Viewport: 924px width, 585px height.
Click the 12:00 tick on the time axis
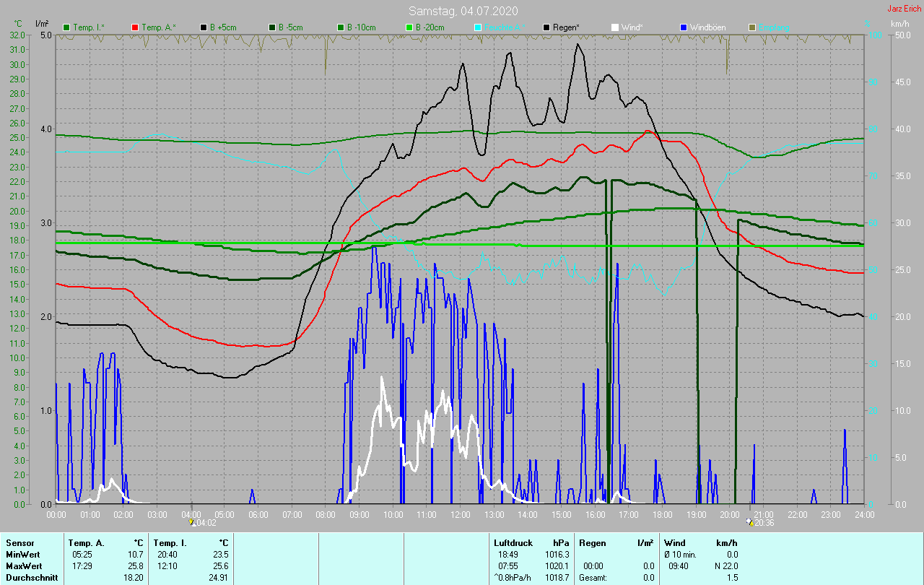460,514
